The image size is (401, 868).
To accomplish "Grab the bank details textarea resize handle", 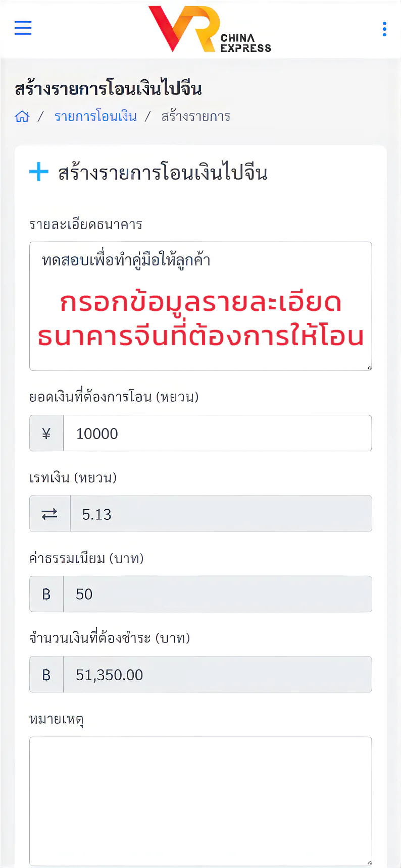I will 369,368.
